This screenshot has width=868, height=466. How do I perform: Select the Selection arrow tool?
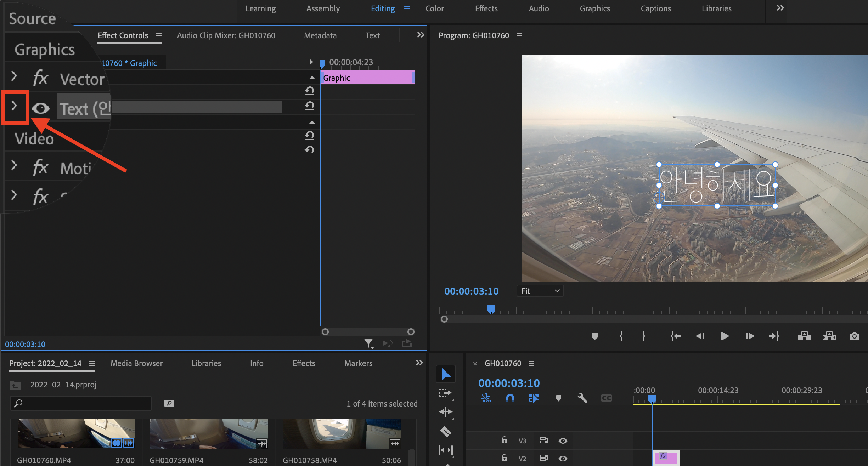(446, 374)
